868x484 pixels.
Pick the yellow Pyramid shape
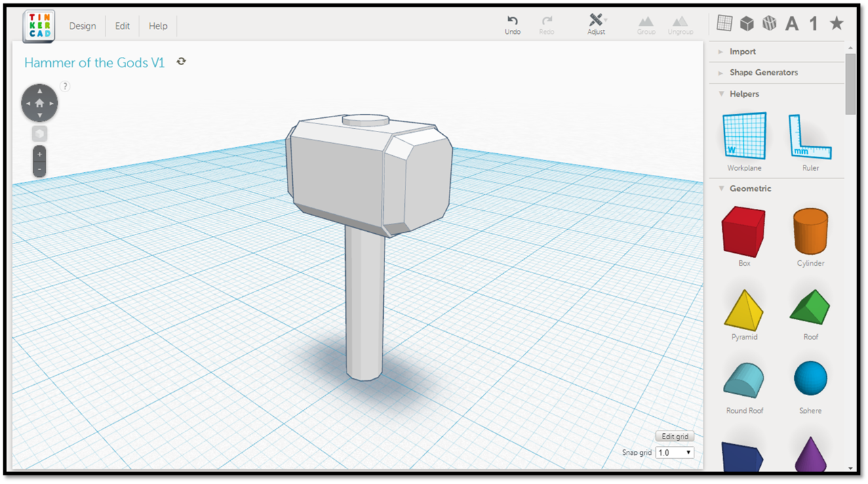[x=744, y=309]
